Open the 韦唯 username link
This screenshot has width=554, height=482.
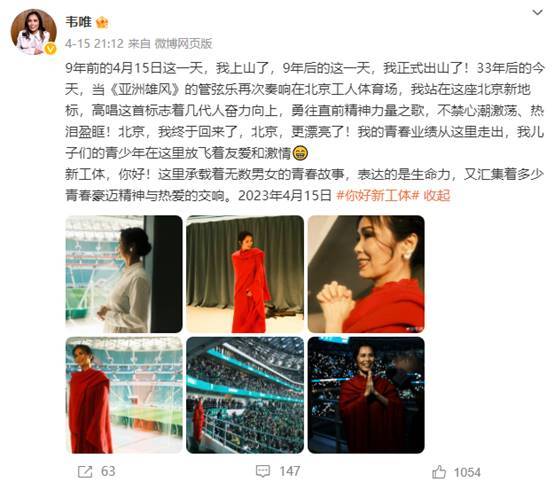click(78, 22)
